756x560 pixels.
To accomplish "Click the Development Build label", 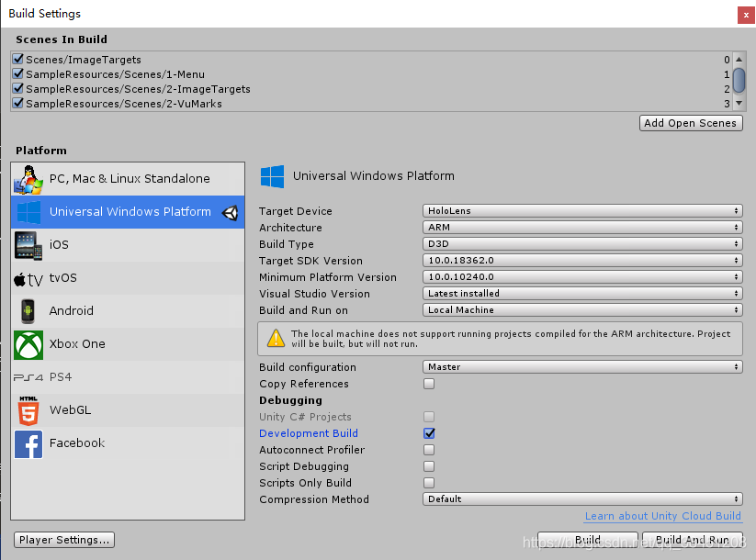I will (x=309, y=433).
